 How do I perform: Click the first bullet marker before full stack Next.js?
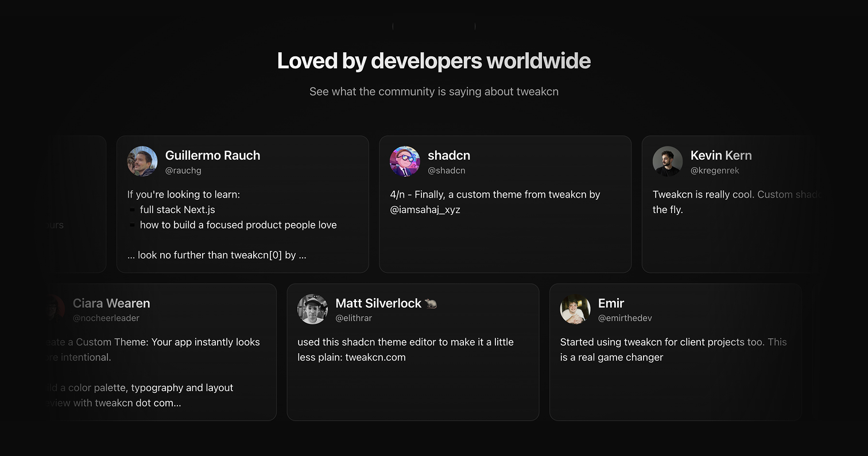[132, 210]
